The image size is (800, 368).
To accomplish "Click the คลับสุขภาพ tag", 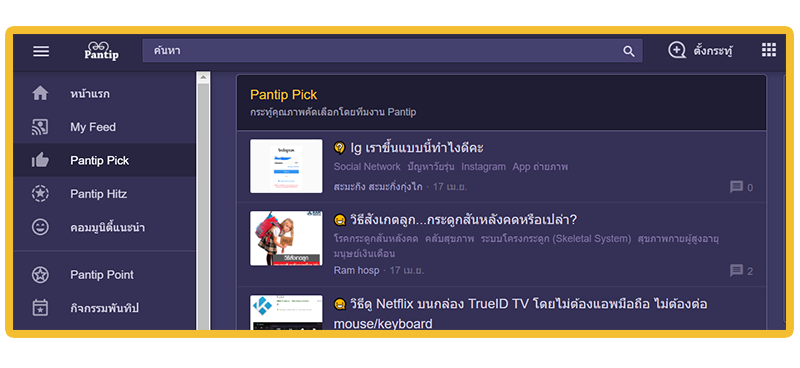I will [449, 239].
